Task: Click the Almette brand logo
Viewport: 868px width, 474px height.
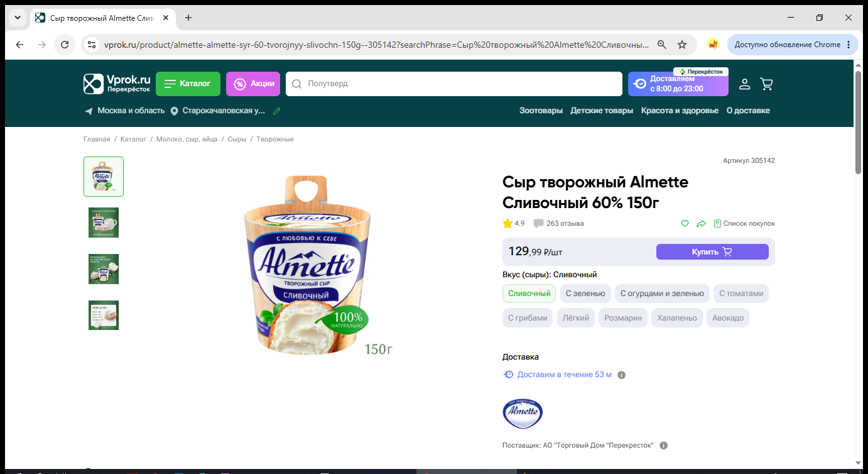Action: click(523, 413)
